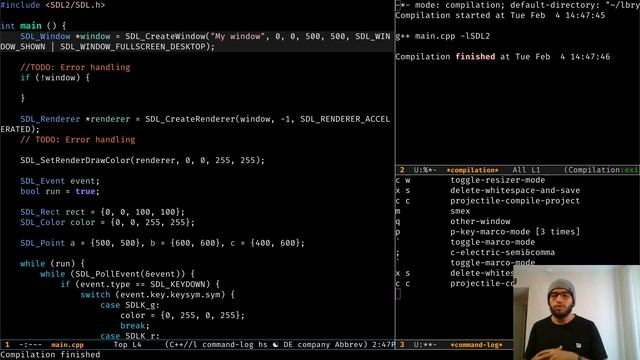
Task: Click 'SDL_Rect rect' declaration line
Action: (x=102, y=212)
